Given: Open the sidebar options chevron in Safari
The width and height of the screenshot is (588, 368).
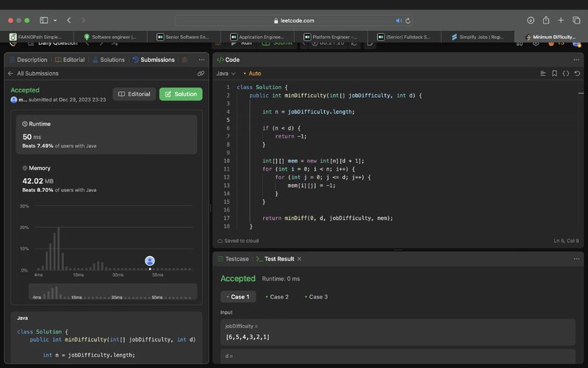Looking at the screenshot, I should 55,21.
